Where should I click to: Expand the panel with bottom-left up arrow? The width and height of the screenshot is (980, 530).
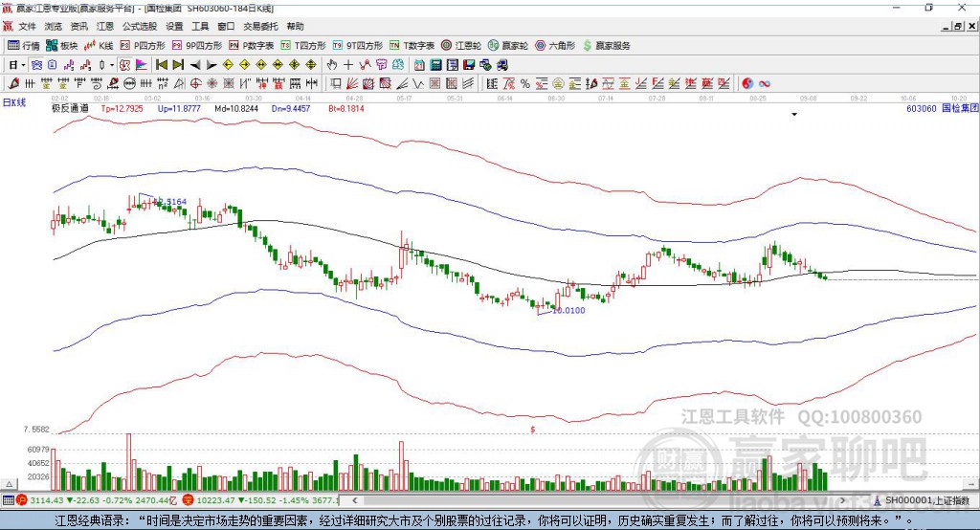(x=9, y=484)
